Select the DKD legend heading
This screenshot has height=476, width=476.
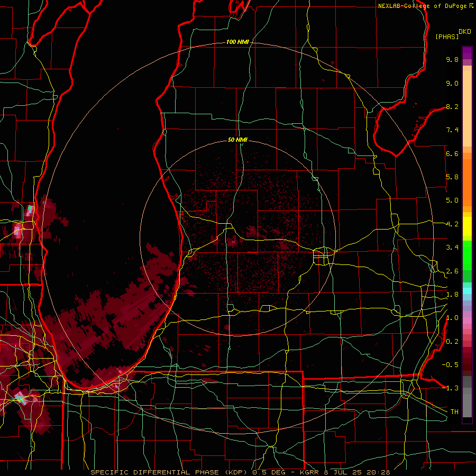(465, 32)
